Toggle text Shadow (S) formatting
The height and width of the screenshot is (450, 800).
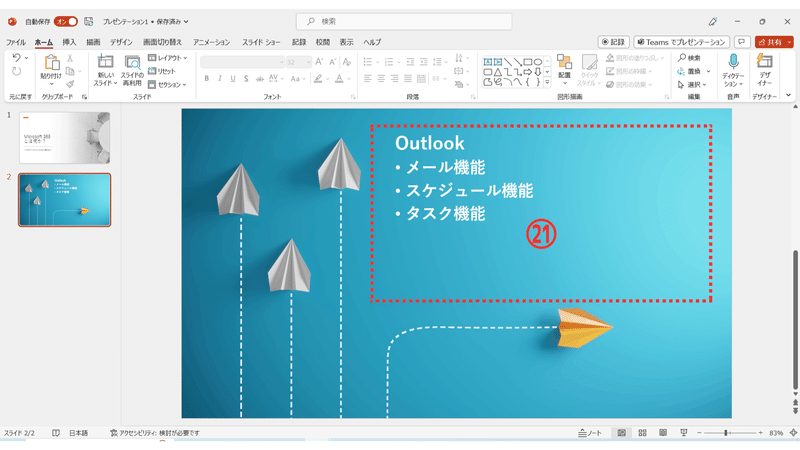point(246,79)
